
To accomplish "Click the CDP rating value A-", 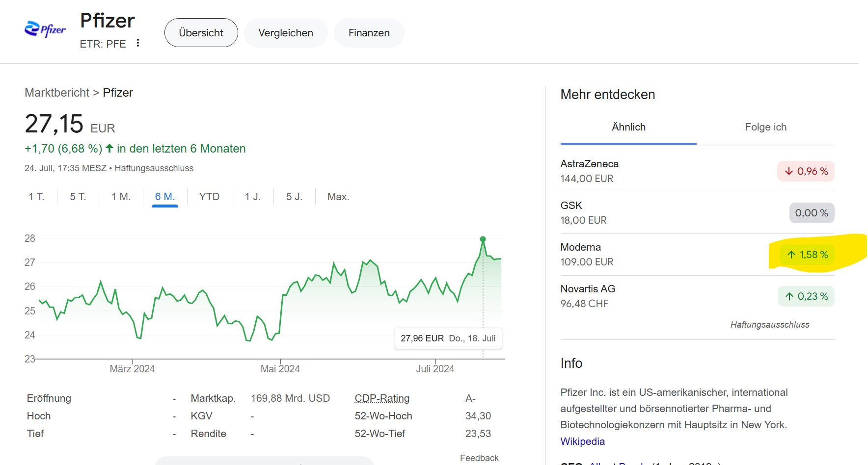I will click(470, 398).
